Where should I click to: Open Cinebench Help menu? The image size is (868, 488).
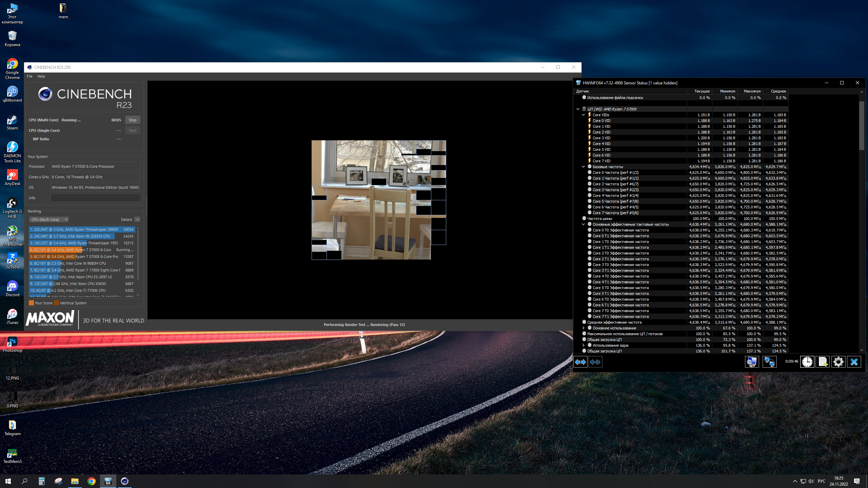click(41, 76)
